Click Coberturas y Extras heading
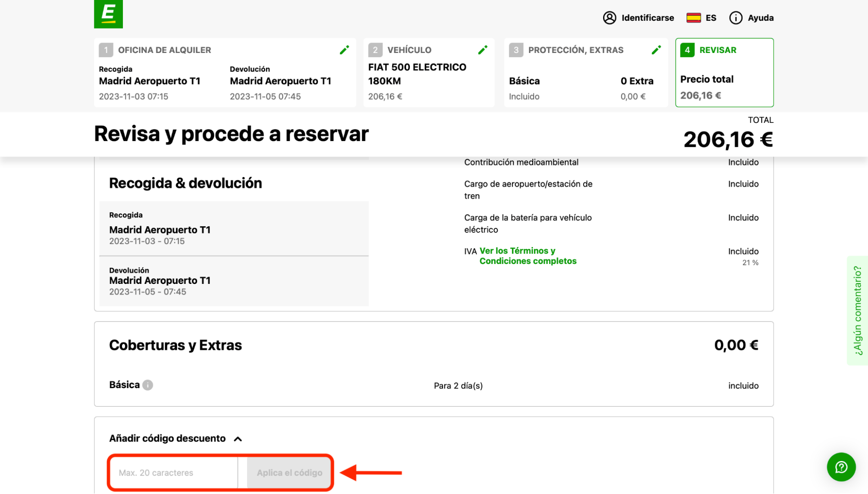Screen dimensions: 868x494 point(175,345)
